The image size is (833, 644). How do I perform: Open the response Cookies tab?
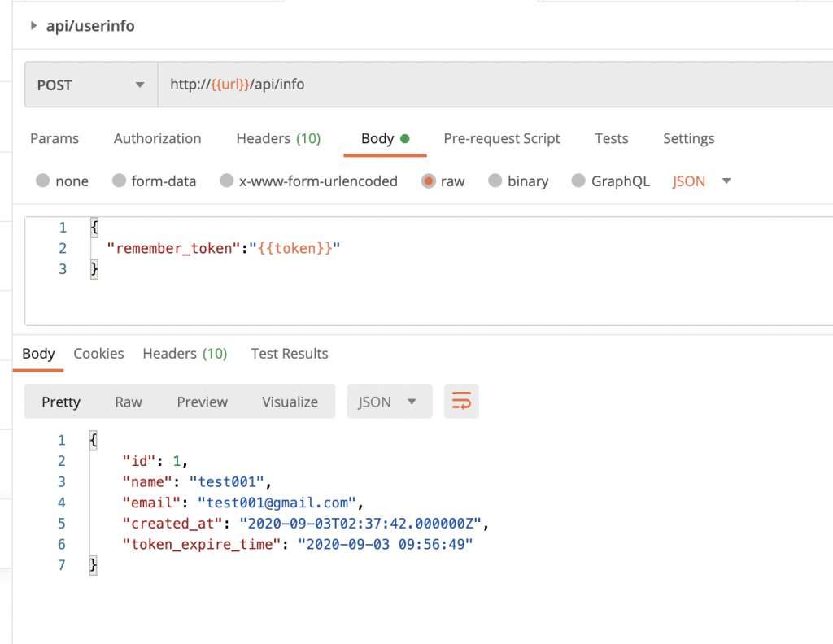(98, 354)
